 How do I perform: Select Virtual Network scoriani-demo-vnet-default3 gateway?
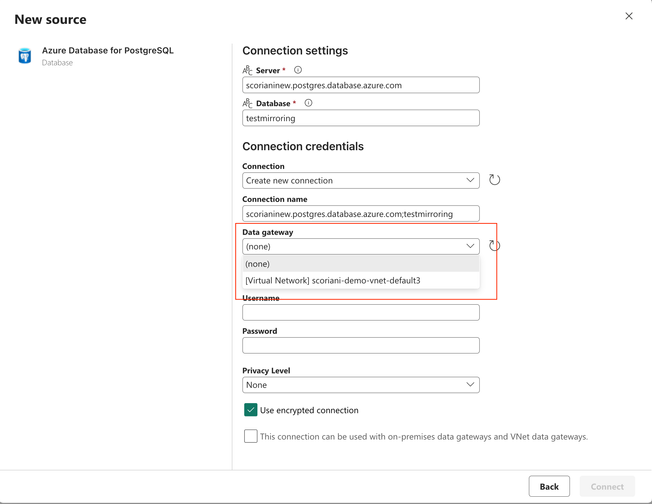click(x=361, y=280)
